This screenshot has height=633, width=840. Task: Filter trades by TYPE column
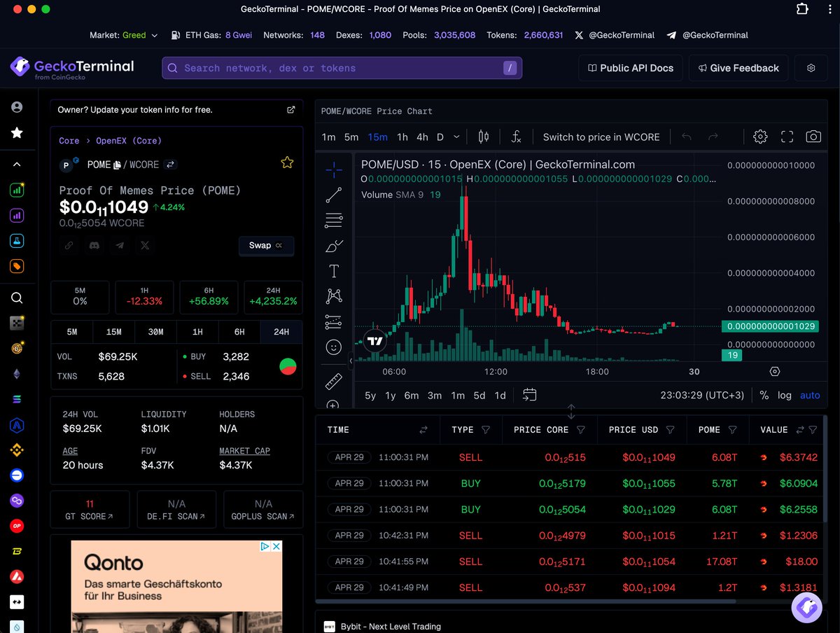pyautogui.click(x=486, y=430)
